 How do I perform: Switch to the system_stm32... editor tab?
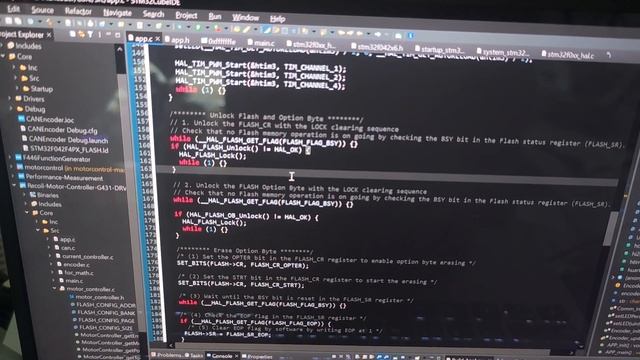click(x=503, y=52)
